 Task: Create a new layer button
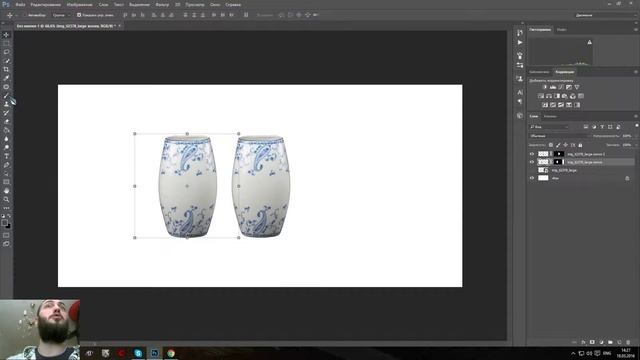(x=619, y=342)
